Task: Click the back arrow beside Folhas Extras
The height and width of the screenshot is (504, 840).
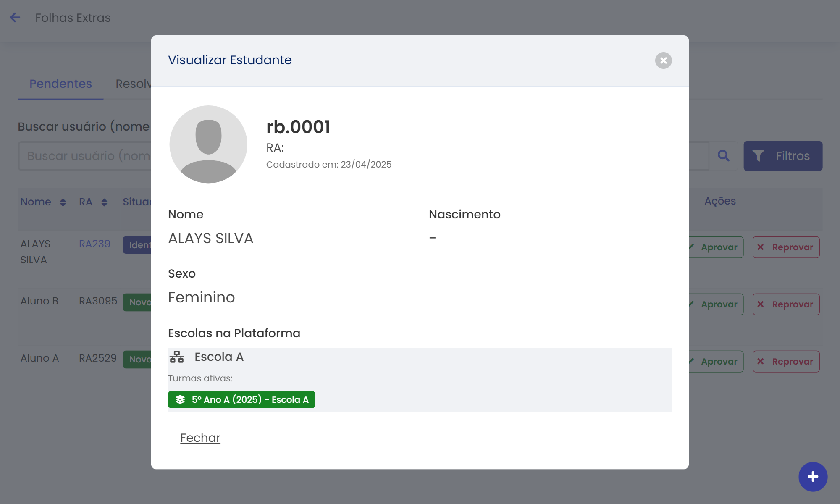Action: click(15, 18)
